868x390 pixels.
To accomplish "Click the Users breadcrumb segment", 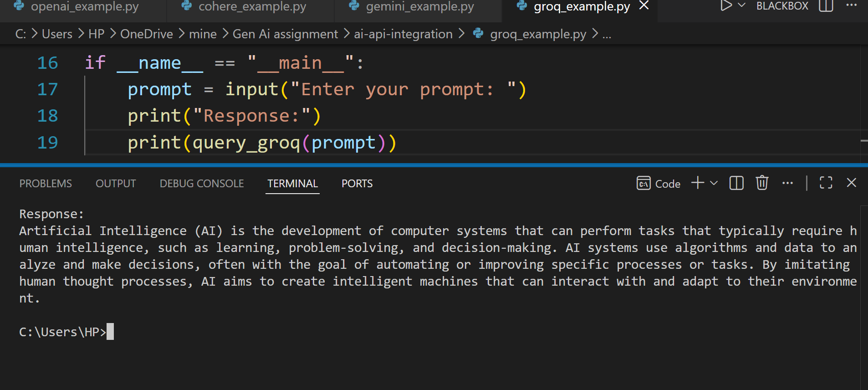I will [x=57, y=34].
